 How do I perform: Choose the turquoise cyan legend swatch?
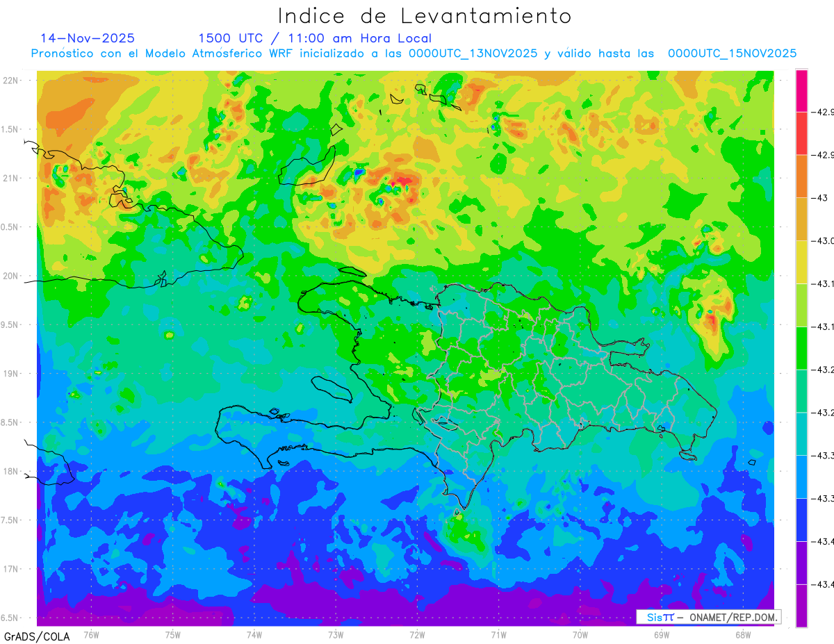801,434
